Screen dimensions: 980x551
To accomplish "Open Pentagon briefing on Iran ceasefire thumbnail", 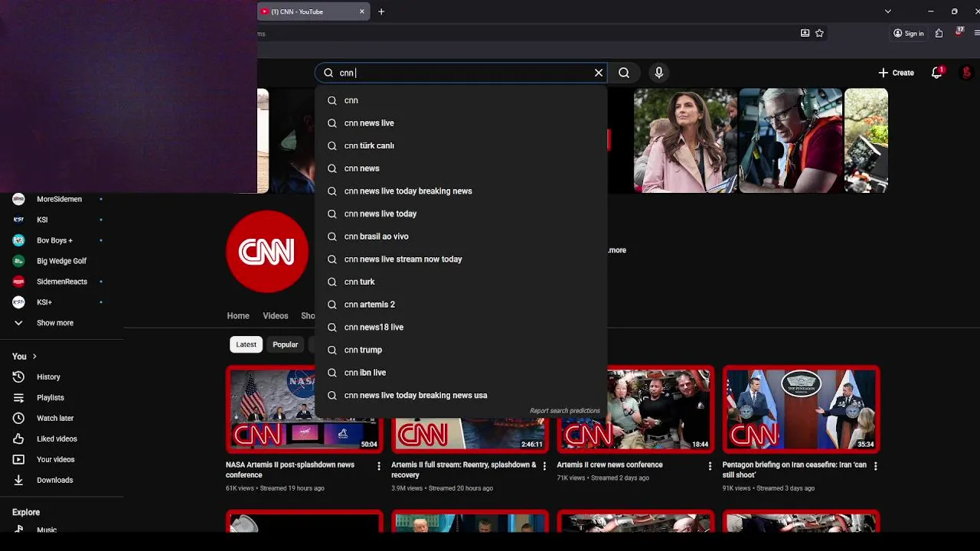I will point(801,409).
